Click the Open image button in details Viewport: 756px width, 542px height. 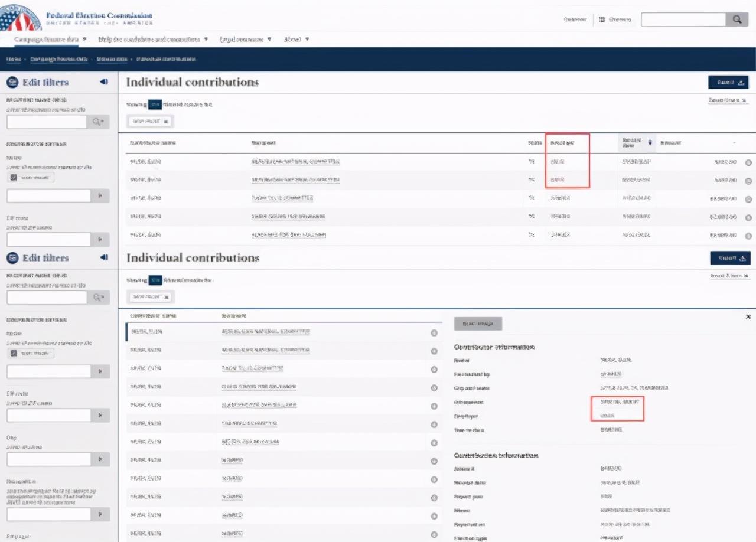(478, 324)
